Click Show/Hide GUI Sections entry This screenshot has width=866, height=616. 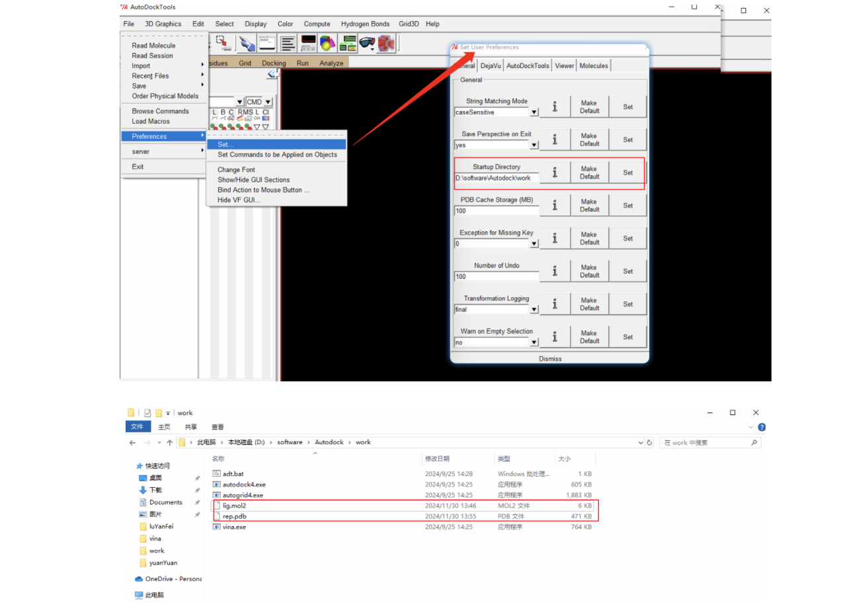pos(253,180)
